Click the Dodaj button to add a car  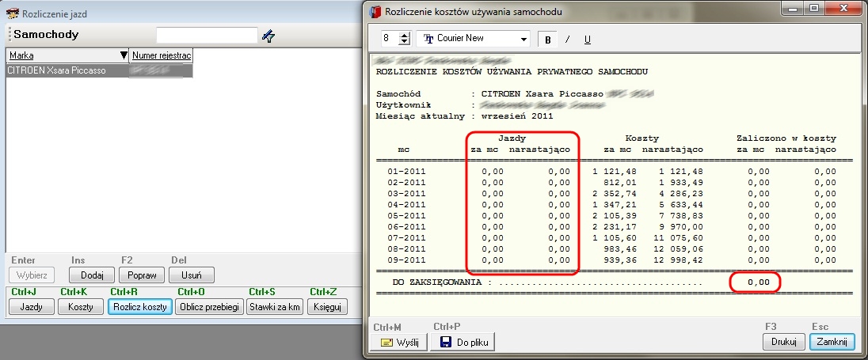91,275
